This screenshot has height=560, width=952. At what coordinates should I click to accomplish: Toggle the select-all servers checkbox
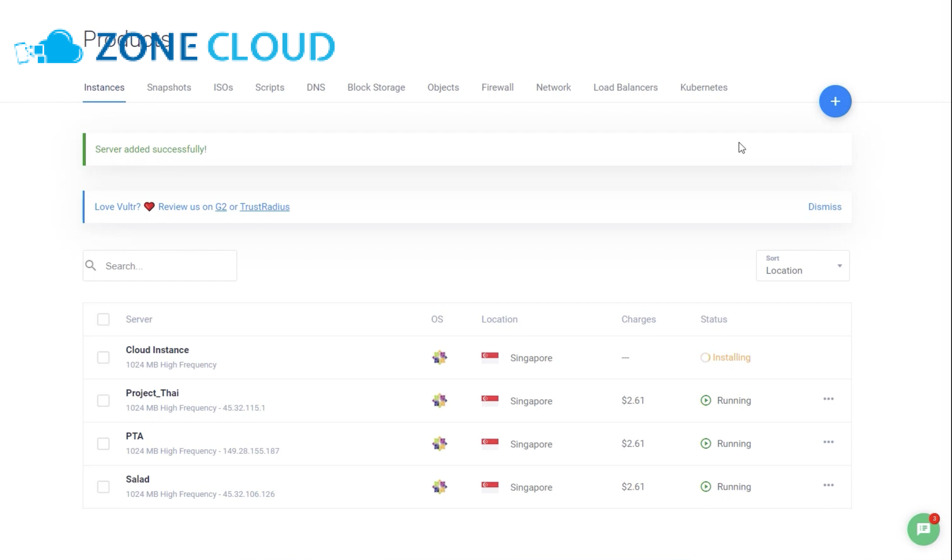(103, 319)
